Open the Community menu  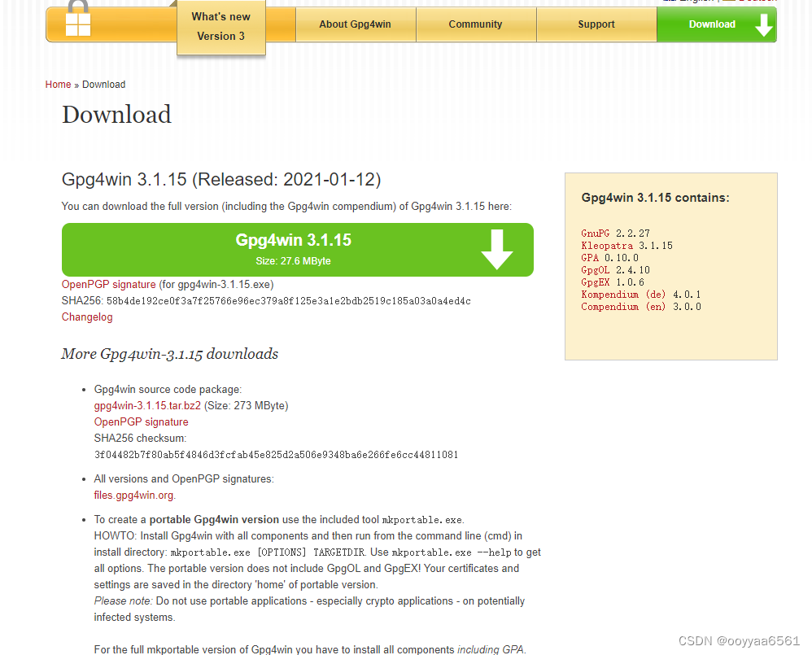click(475, 24)
